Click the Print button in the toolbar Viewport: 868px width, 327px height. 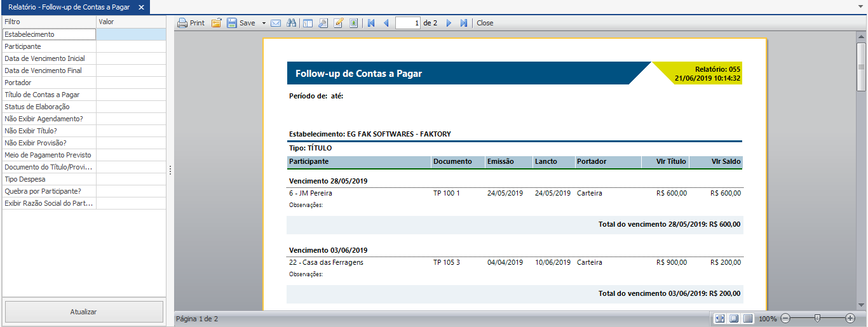[191, 23]
